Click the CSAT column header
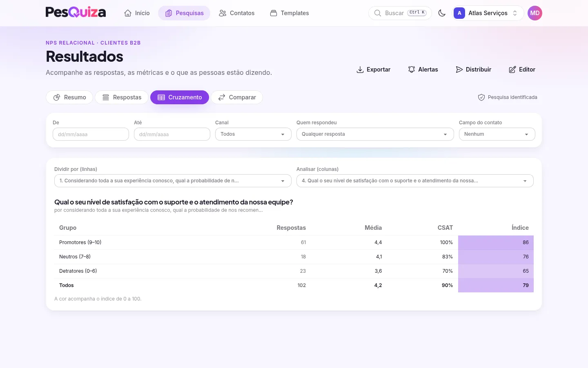Screen dimensions: 588x368 445,228
